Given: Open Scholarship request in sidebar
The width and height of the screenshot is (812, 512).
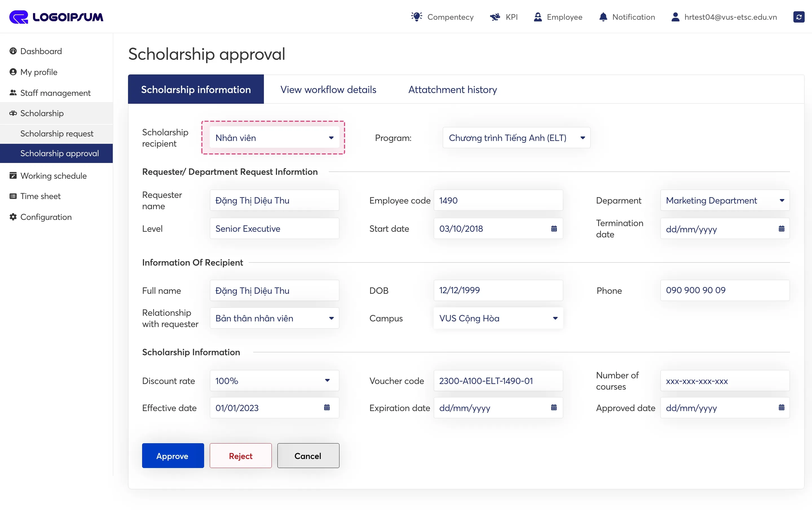Looking at the screenshot, I should (57, 134).
